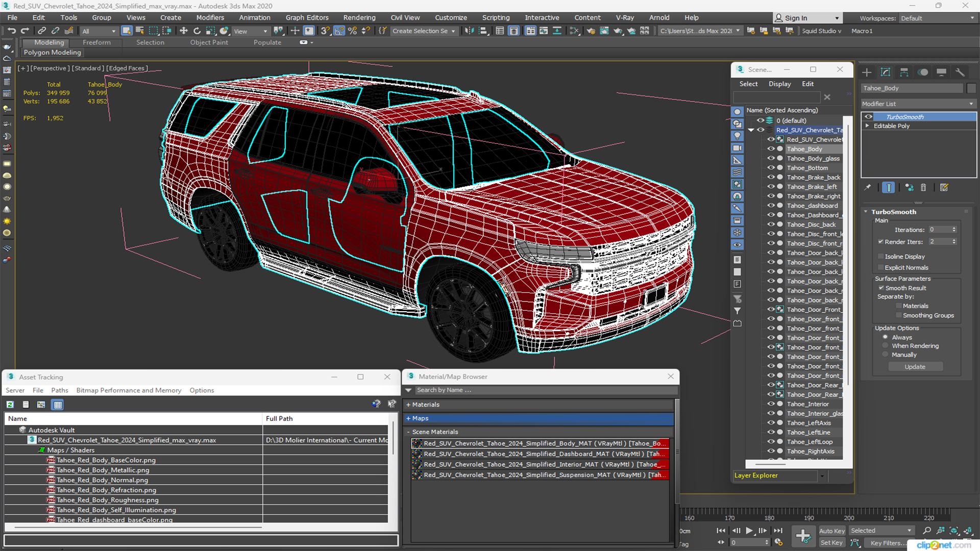Viewport: 980px width, 551px height.
Task: Refresh the Asset Tracking list
Action: (10, 405)
